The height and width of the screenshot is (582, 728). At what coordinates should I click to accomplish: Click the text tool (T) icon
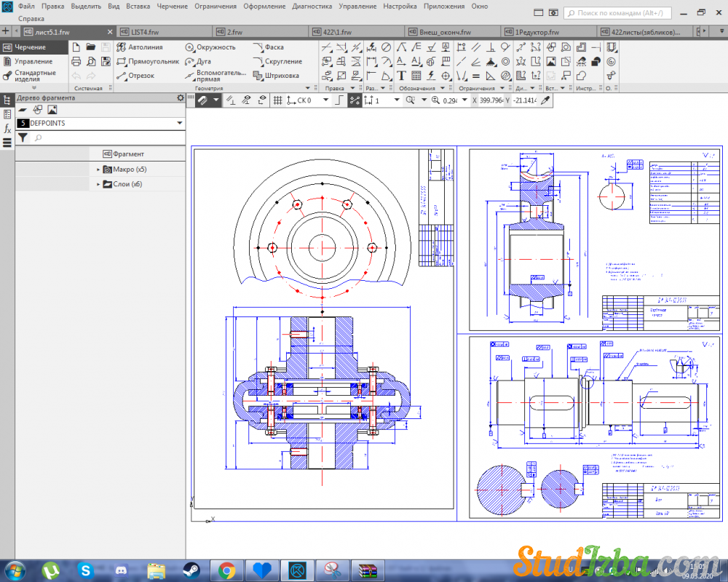[401, 76]
